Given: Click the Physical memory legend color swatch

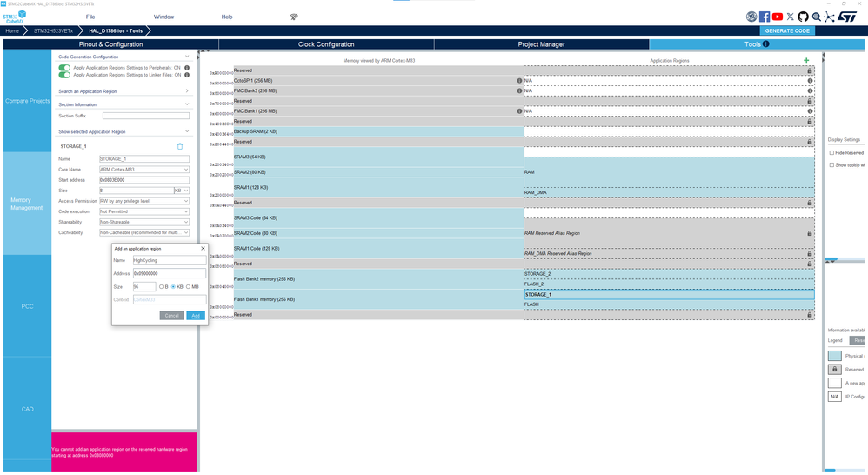Looking at the screenshot, I should click(x=835, y=356).
